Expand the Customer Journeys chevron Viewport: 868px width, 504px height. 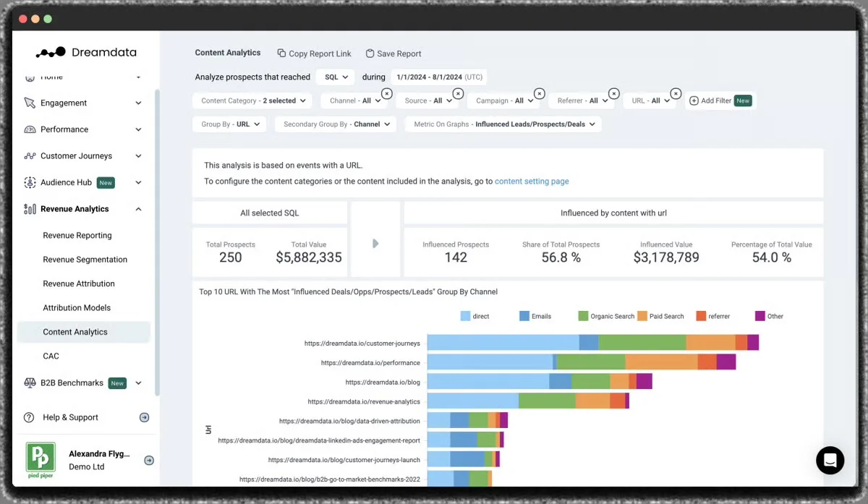click(138, 156)
